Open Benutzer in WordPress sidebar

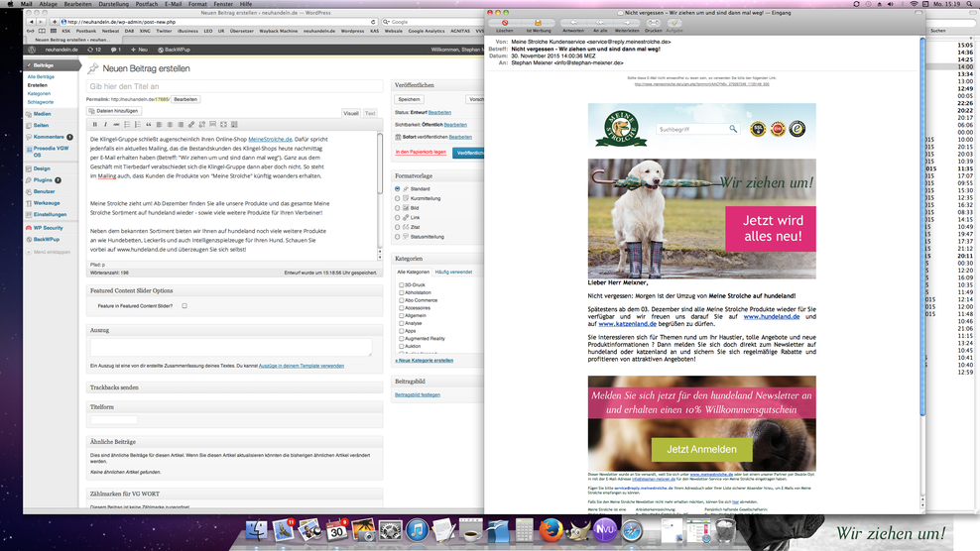click(x=45, y=192)
